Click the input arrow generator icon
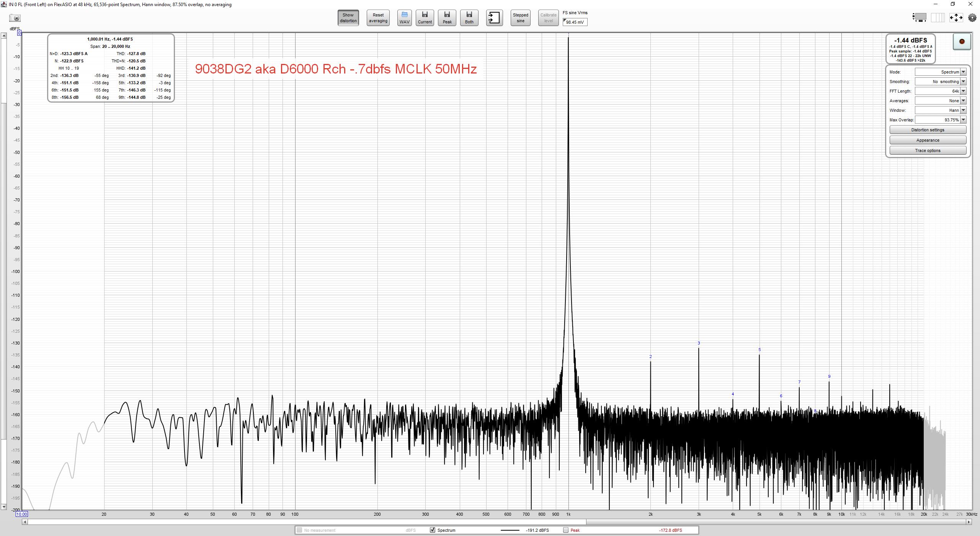980x536 pixels. pyautogui.click(x=494, y=18)
